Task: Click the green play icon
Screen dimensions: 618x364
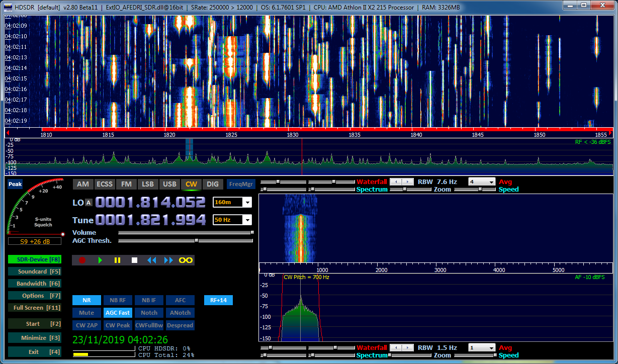Action: click(100, 260)
